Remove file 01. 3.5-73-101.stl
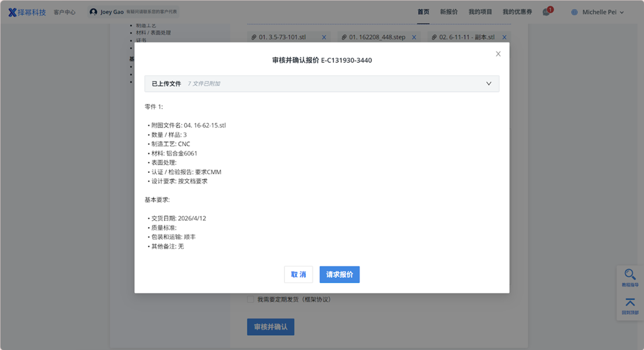Viewport: 644px width, 350px height. 324,37
